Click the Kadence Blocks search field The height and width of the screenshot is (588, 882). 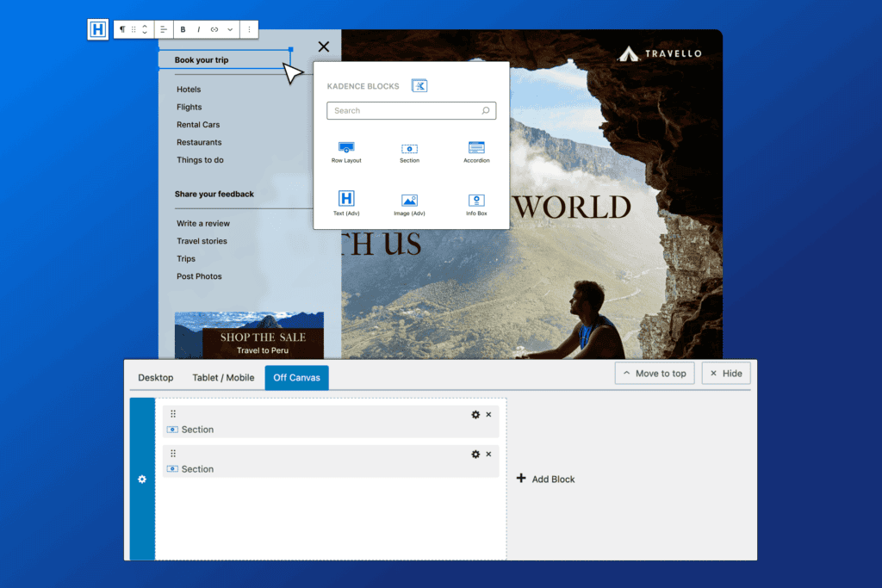click(x=405, y=111)
